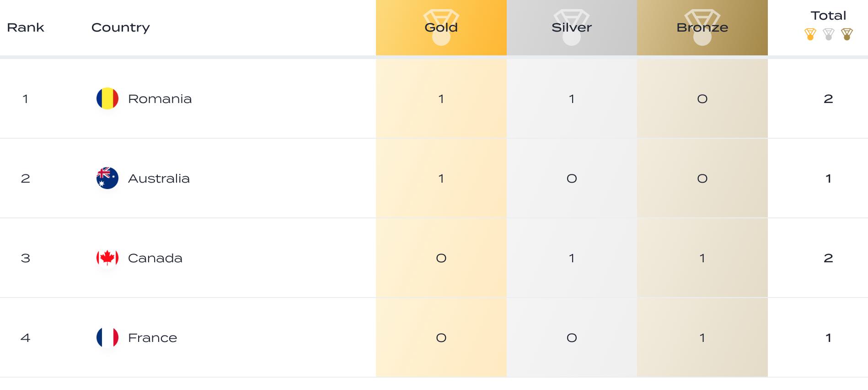Open the Australia country link
This screenshot has width=868, height=390.
coord(159,179)
